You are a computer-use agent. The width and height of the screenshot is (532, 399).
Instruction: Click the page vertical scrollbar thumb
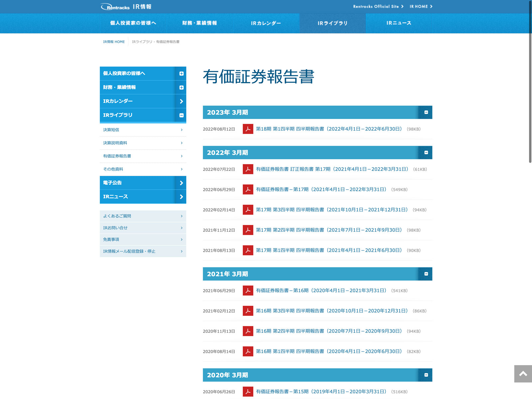[530, 81]
